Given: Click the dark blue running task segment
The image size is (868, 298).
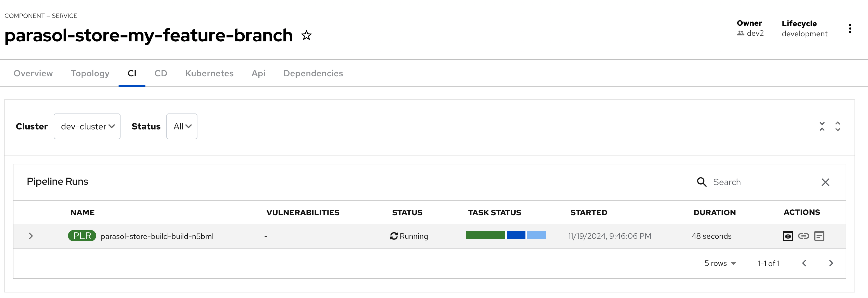Looking at the screenshot, I should (x=516, y=235).
